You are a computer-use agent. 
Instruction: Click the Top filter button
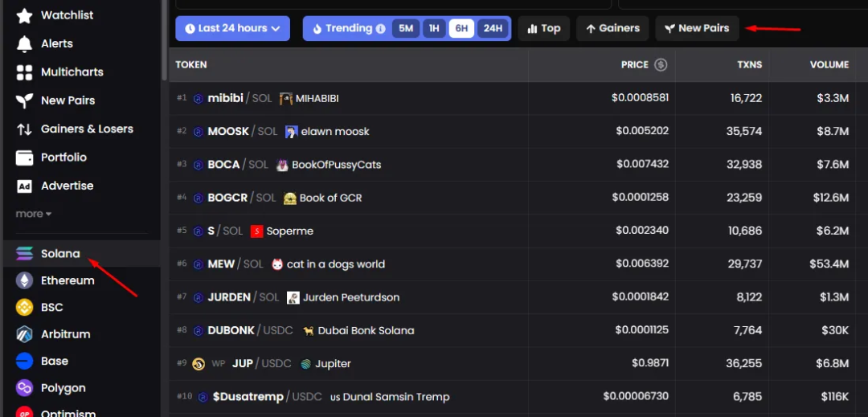[x=543, y=28]
